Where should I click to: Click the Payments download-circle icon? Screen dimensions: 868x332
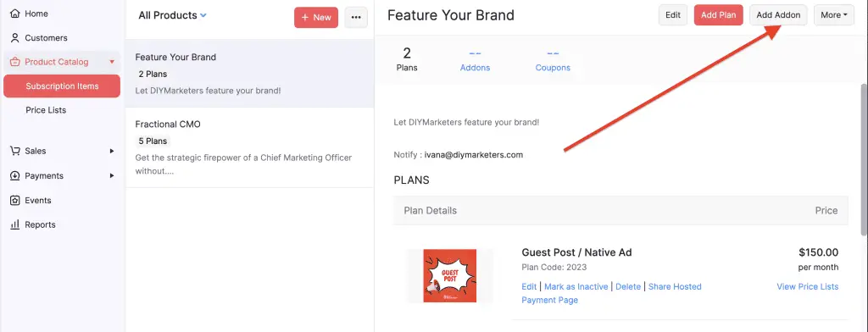coord(15,176)
